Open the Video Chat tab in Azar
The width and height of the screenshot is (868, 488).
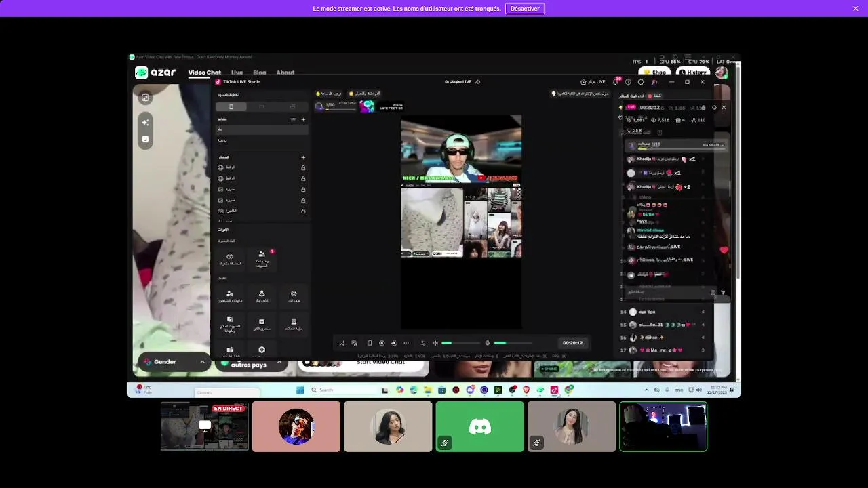[x=204, y=73]
